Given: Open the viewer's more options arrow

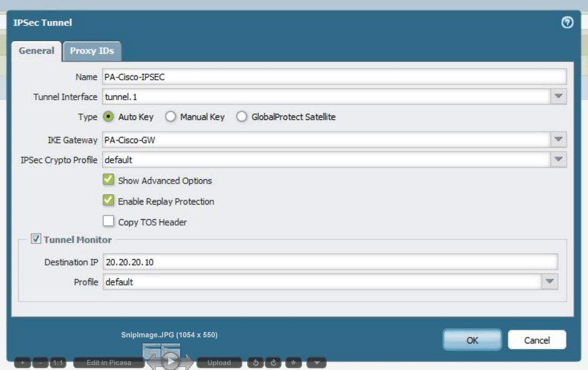Looking at the screenshot, I should pos(316,363).
